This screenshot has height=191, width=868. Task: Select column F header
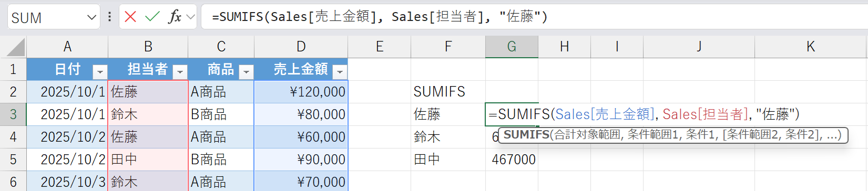(x=448, y=47)
